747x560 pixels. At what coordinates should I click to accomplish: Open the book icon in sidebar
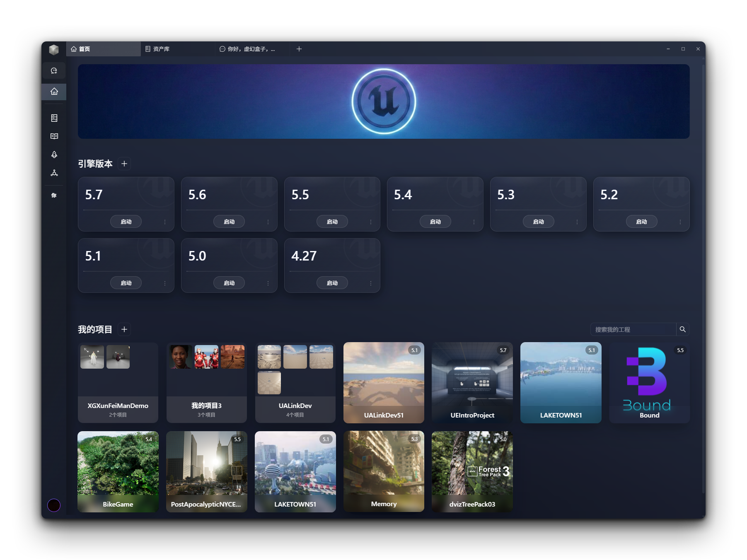click(54, 136)
